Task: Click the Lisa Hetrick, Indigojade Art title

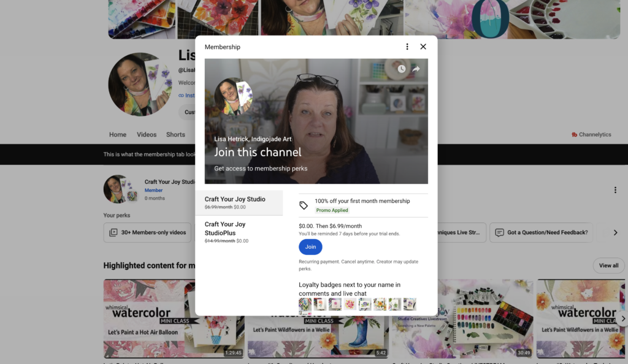Action: coord(253,139)
